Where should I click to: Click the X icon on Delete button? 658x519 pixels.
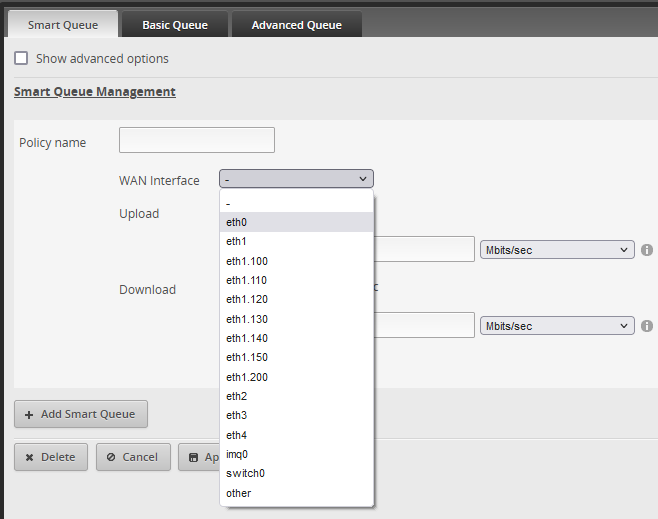pyautogui.click(x=30, y=457)
